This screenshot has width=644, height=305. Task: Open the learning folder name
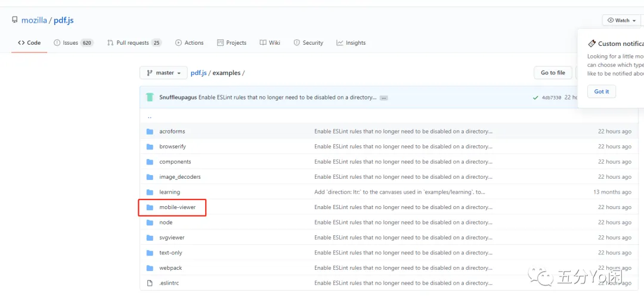coord(169,192)
